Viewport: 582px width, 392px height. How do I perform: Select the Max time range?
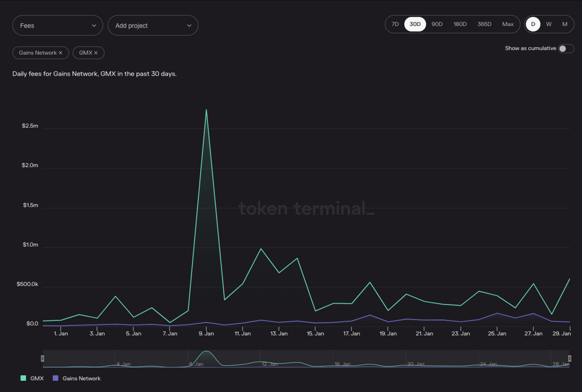click(x=508, y=24)
